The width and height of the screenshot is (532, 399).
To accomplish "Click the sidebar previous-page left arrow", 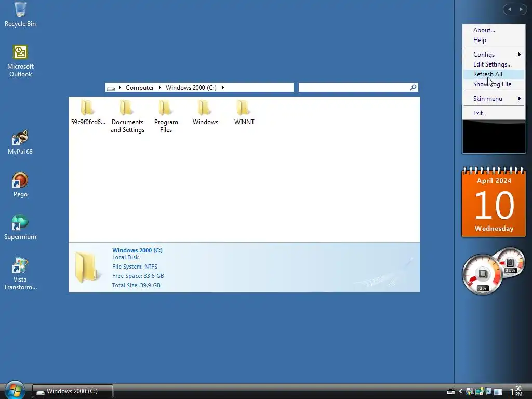I will pyautogui.click(x=509, y=9).
